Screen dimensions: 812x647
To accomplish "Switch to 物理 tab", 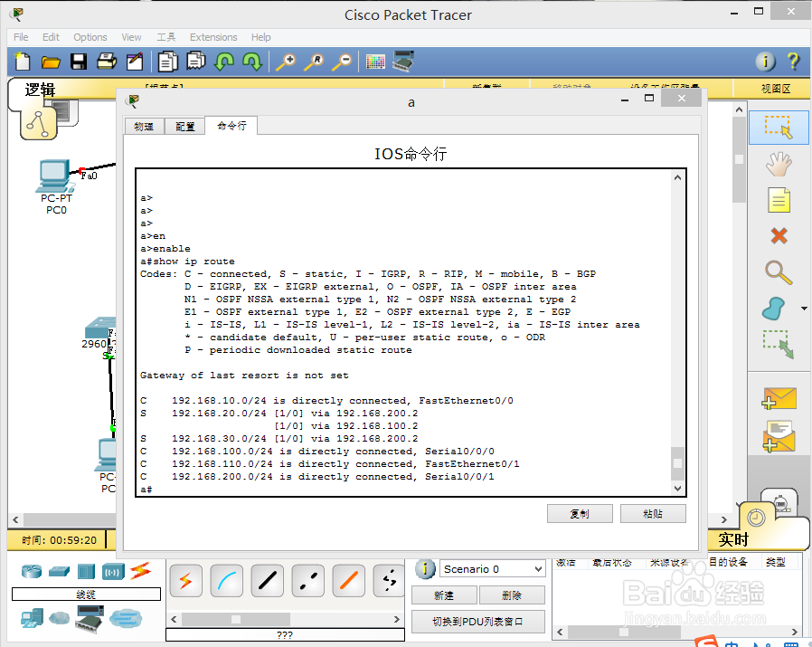I will (144, 127).
